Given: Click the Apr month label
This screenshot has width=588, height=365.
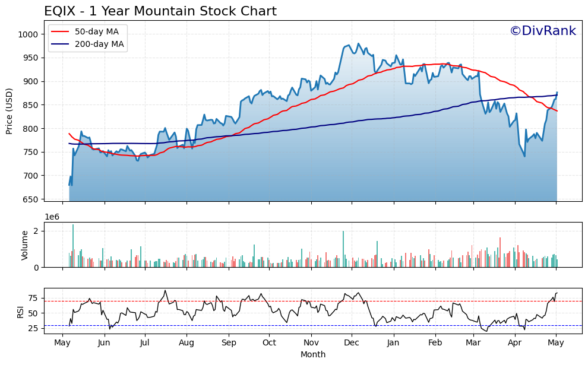Looking at the screenshot, I should pos(515,343).
